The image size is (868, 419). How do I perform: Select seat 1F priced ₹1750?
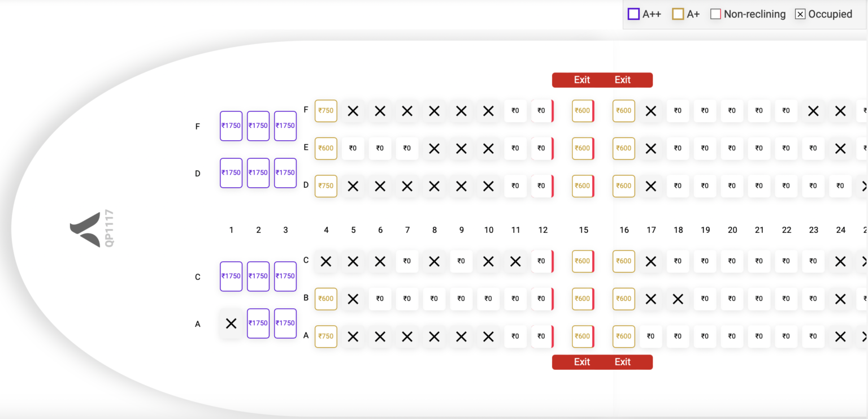pos(231,126)
